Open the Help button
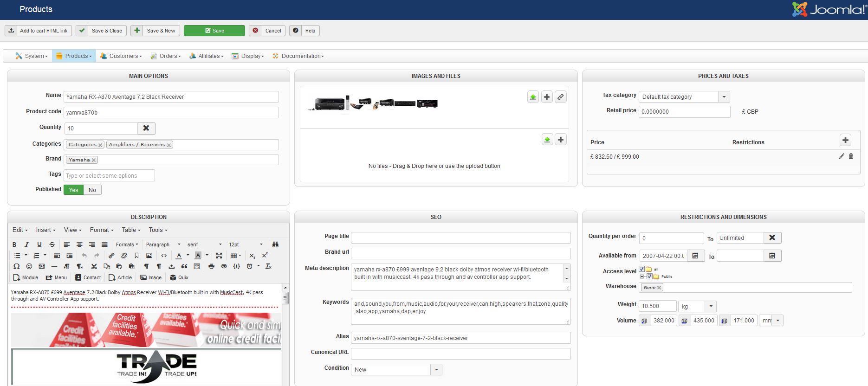Viewport: 868px width, 386px height. (304, 31)
